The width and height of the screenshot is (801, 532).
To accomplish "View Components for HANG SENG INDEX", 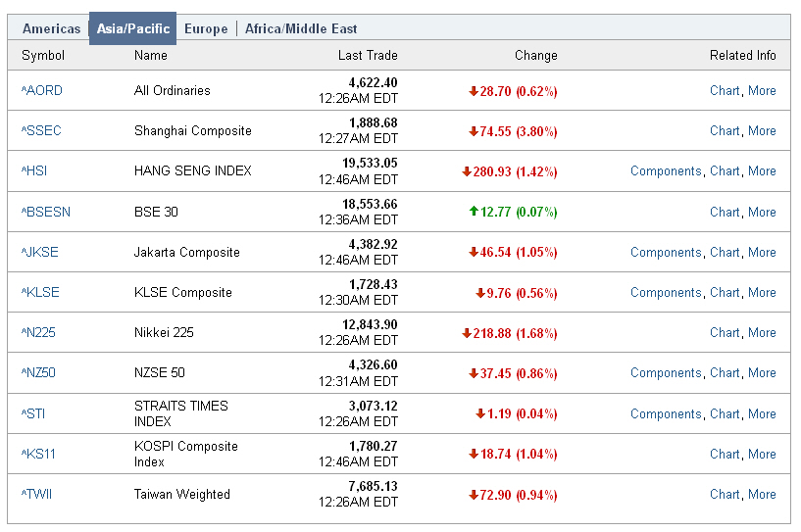I will [666, 171].
